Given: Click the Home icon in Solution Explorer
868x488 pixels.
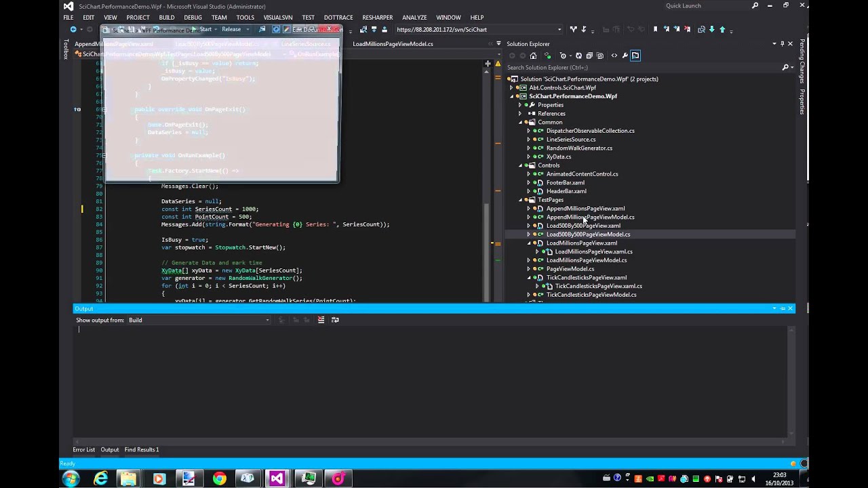Looking at the screenshot, I should pos(533,56).
